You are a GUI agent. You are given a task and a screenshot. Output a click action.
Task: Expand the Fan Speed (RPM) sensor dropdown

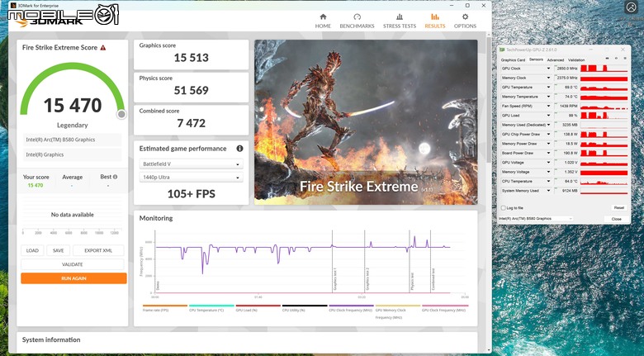[548, 106]
